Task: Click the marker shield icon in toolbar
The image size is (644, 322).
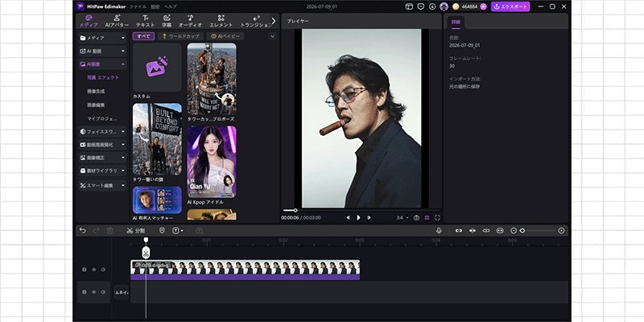Action: click(x=162, y=230)
